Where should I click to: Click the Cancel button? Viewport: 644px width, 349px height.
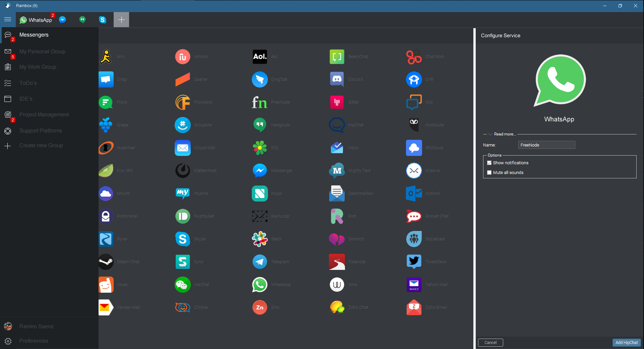[490, 343]
